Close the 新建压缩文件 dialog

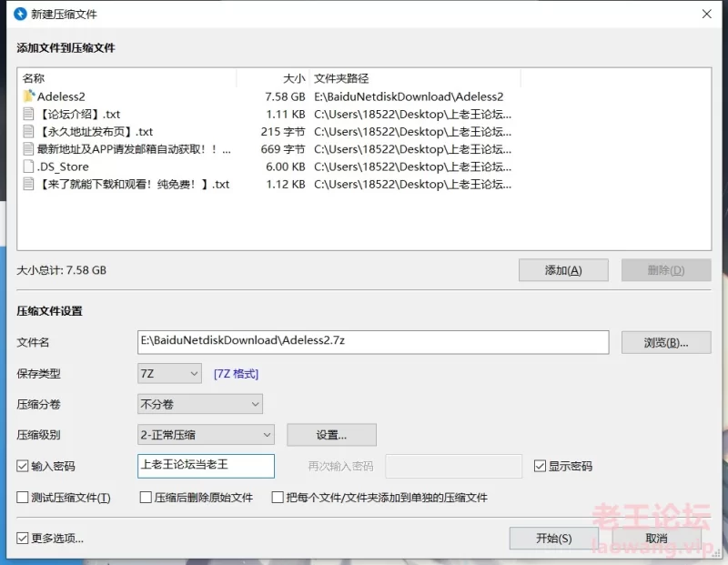click(x=707, y=14)
